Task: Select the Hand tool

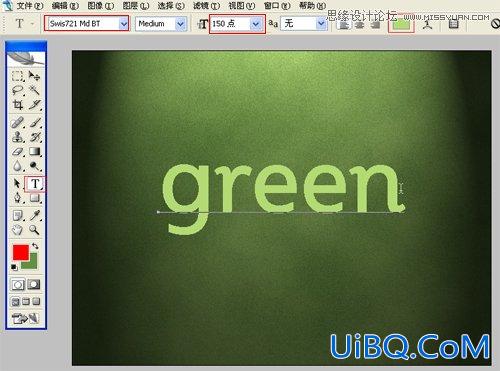Action: pos(17,229)
